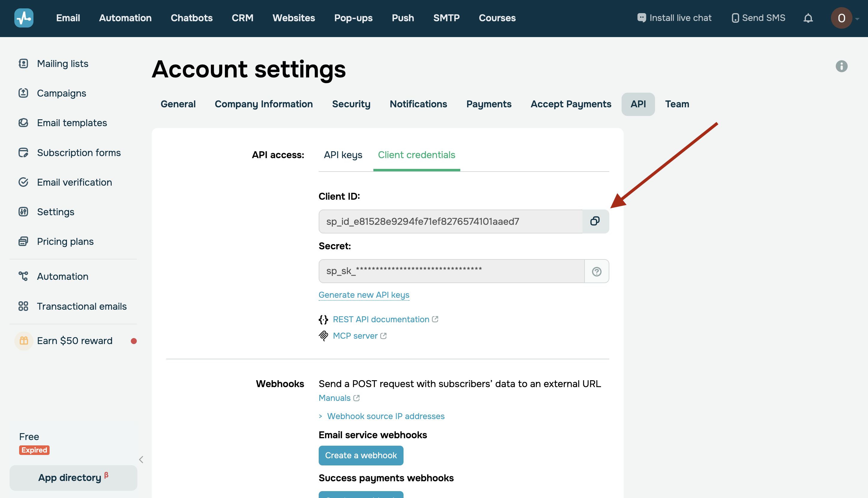Select the Client credentials sub-tab

tap(416, 155)
